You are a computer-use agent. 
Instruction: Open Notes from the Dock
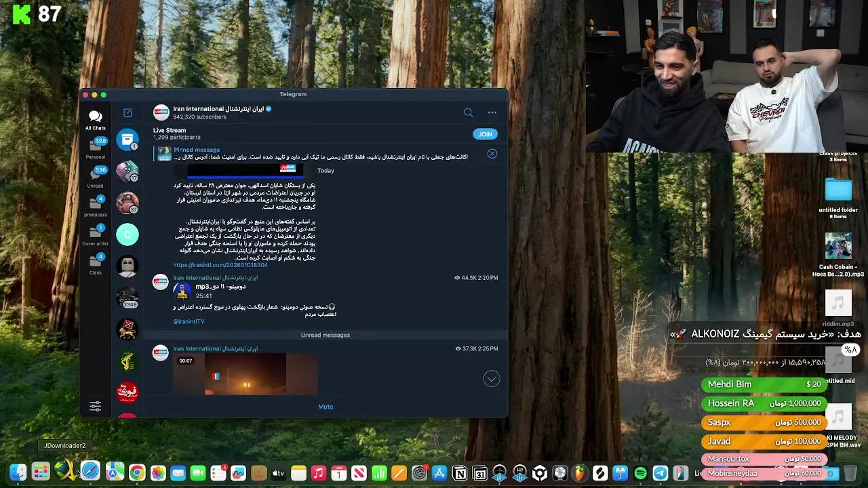(x=298, y=472)
